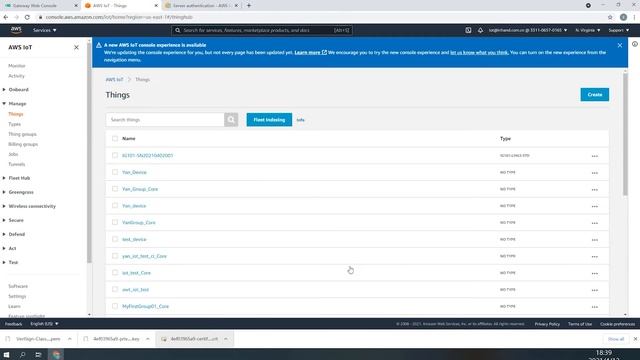Click the AWS services search bar
The height and width of the screenshot is (360, 640).
[262, 30]
